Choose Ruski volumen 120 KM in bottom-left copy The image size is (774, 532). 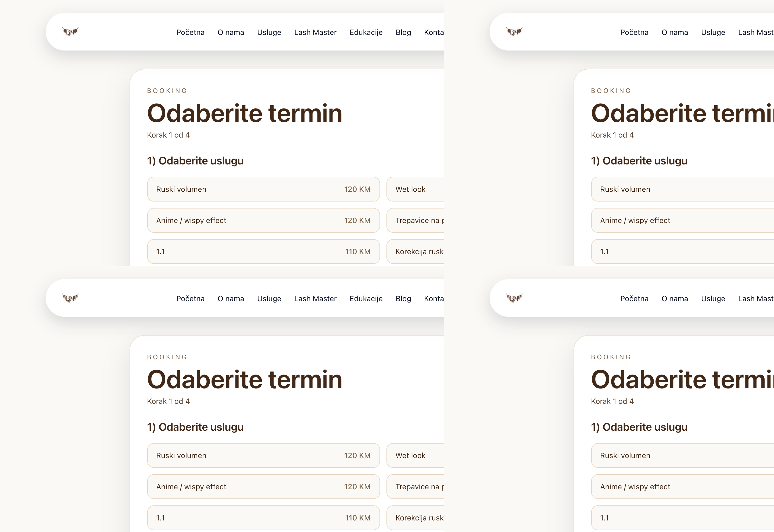pos(263,455)
